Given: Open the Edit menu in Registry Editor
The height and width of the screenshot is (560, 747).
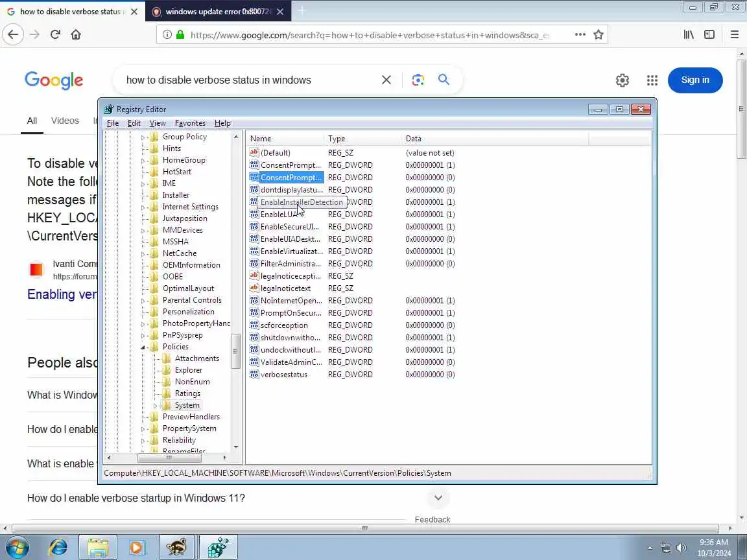Looking at the screenshot, I should coord(134,123).
